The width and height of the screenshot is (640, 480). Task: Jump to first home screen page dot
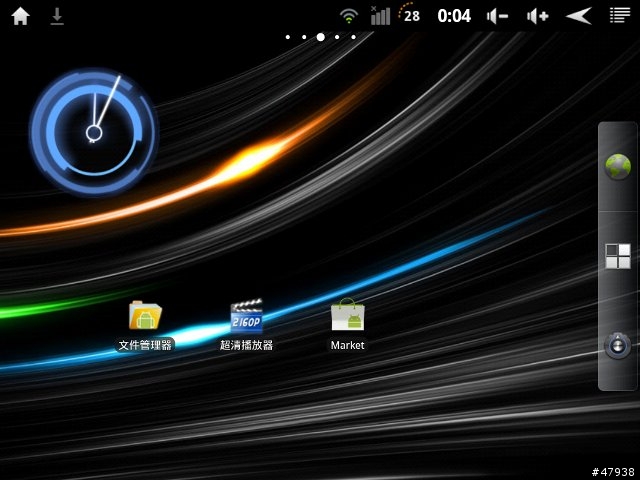(288, 37)
